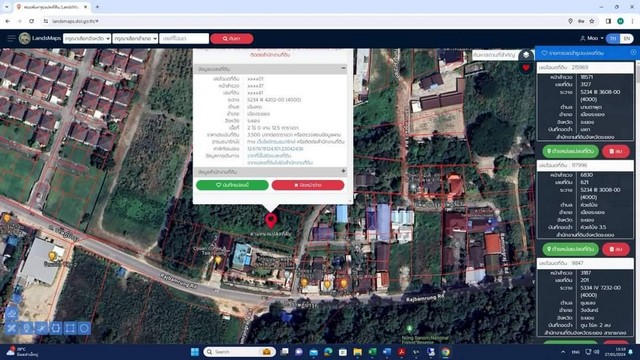This screenshot has height=360, width=640.
Task: Open the Moo user account menu
Action: point(591,38)
